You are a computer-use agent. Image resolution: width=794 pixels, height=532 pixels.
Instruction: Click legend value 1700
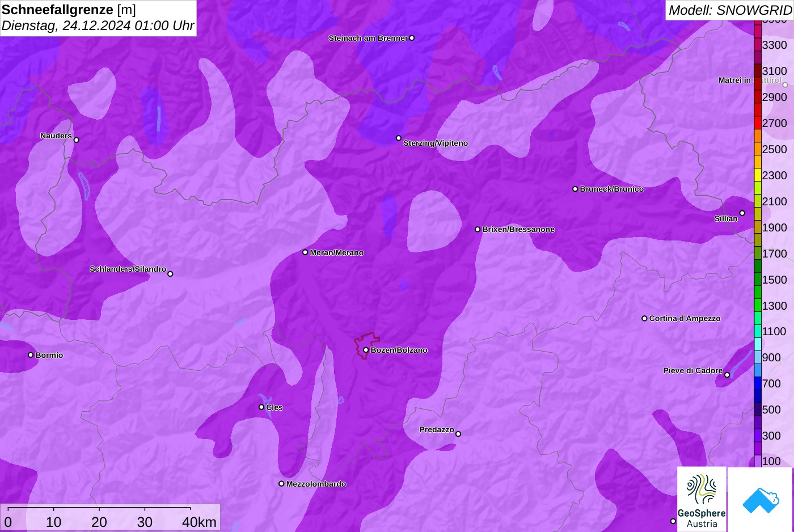pos(775,254)
